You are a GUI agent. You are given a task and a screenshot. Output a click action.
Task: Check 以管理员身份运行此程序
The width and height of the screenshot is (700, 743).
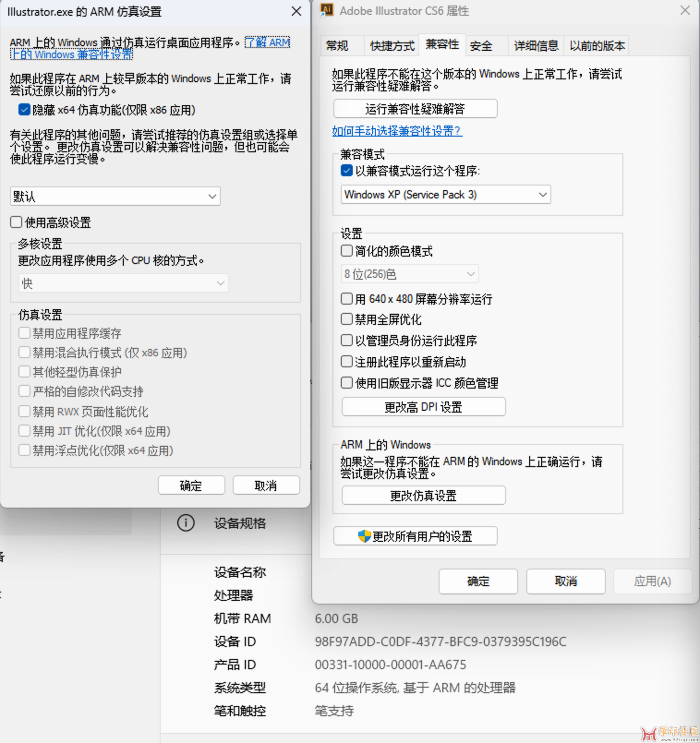click(x=347, y=340)
